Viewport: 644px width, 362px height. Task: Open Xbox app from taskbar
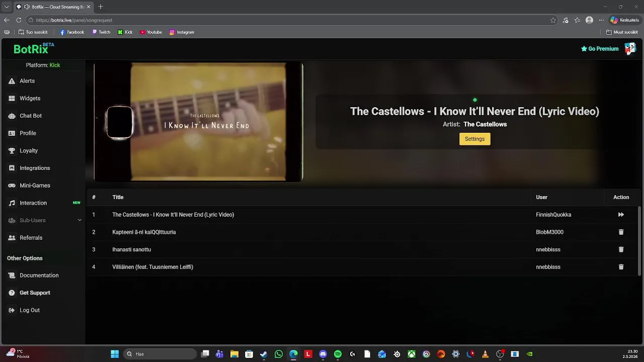click(x=412, y=354)
